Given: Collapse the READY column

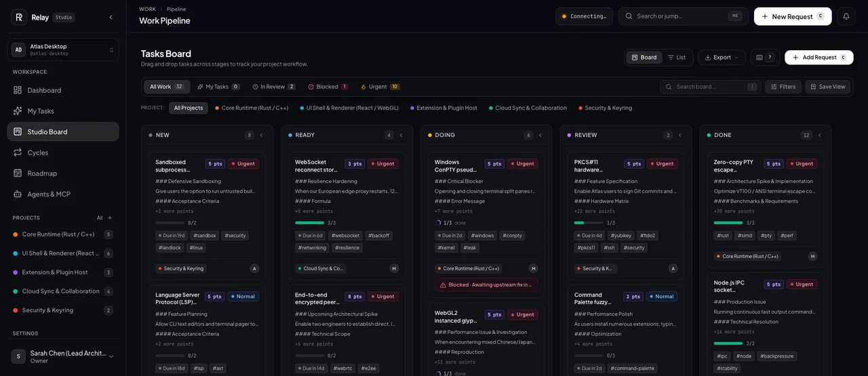Looking at the screenshot, I should 401,135.
